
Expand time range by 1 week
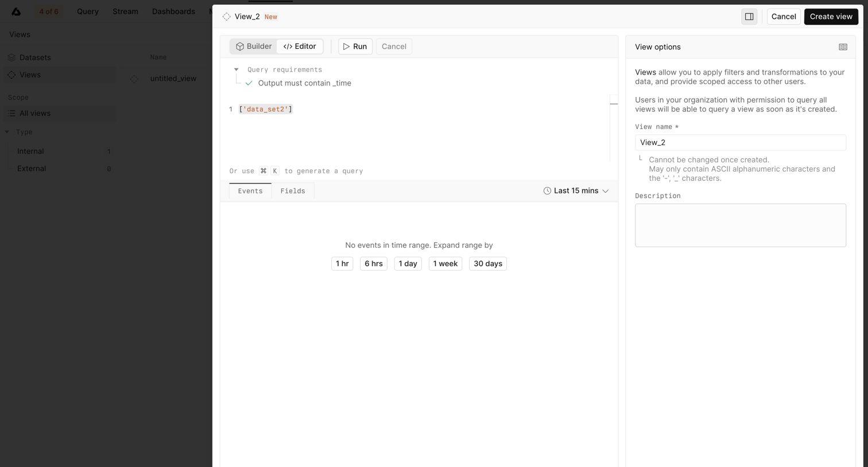point(445,264)
